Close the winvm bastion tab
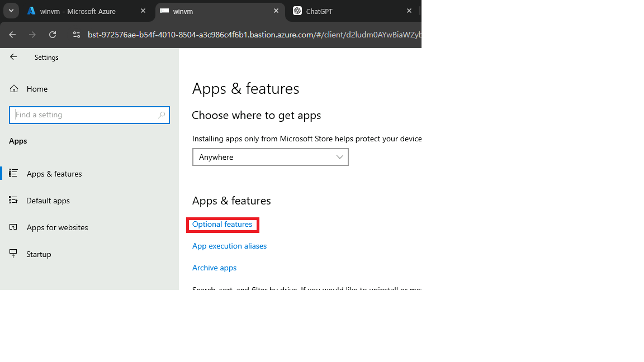The image size is (644, 362). click(x=276, y=11)
